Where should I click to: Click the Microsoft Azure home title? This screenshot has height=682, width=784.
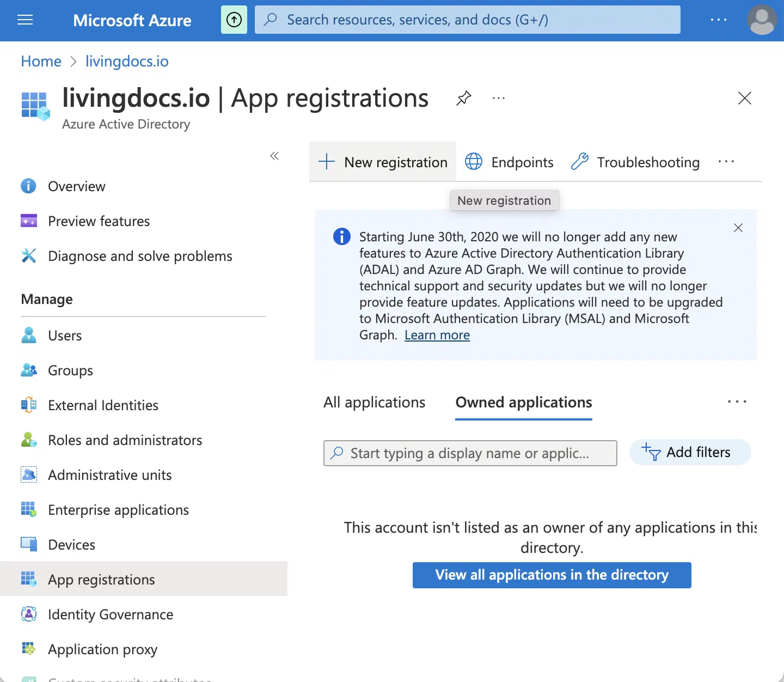click(132, 21)
